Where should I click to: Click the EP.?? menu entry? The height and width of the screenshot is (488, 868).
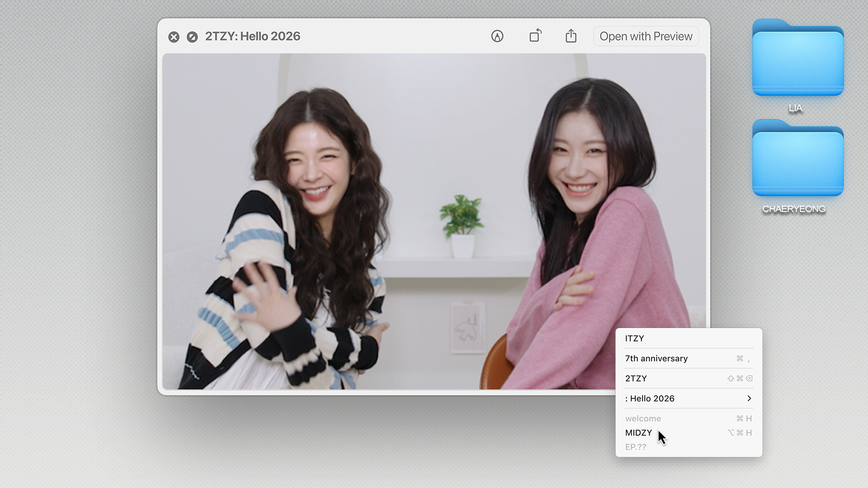point(636,447)
